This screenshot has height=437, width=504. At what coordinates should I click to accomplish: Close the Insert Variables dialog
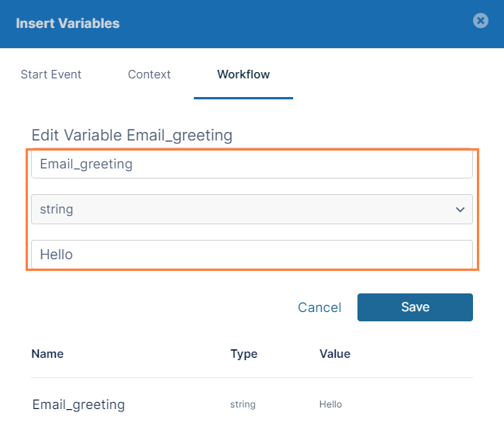tap(481, 21)
